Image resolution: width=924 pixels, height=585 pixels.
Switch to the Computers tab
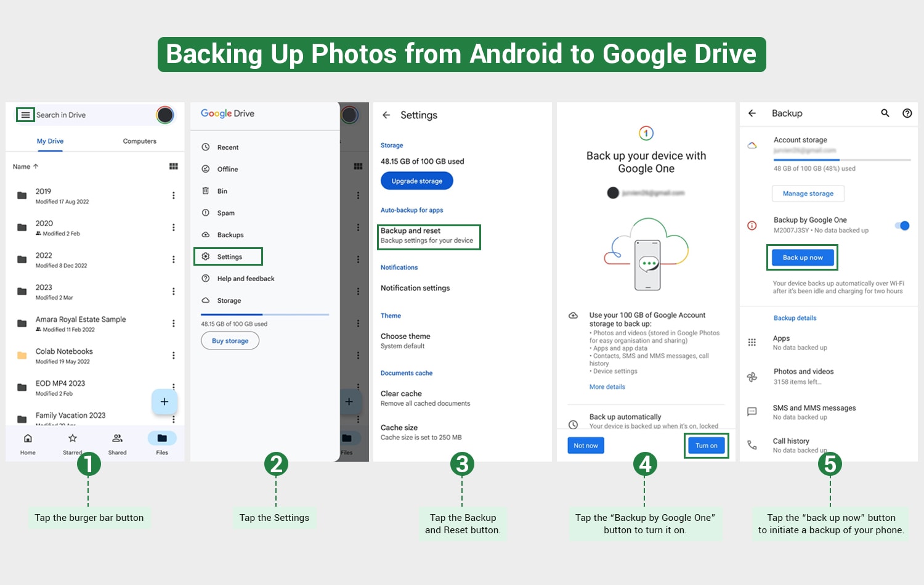[139, 141]
